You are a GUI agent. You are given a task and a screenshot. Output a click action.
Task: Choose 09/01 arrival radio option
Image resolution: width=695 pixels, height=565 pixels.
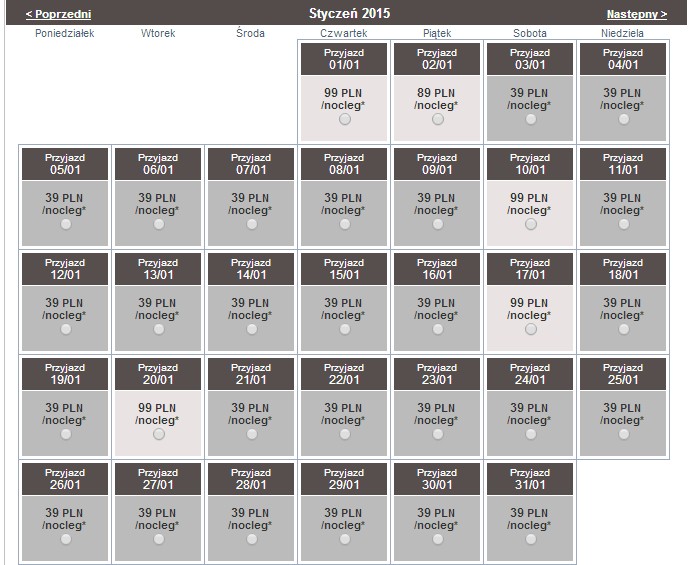pos(437,224)
